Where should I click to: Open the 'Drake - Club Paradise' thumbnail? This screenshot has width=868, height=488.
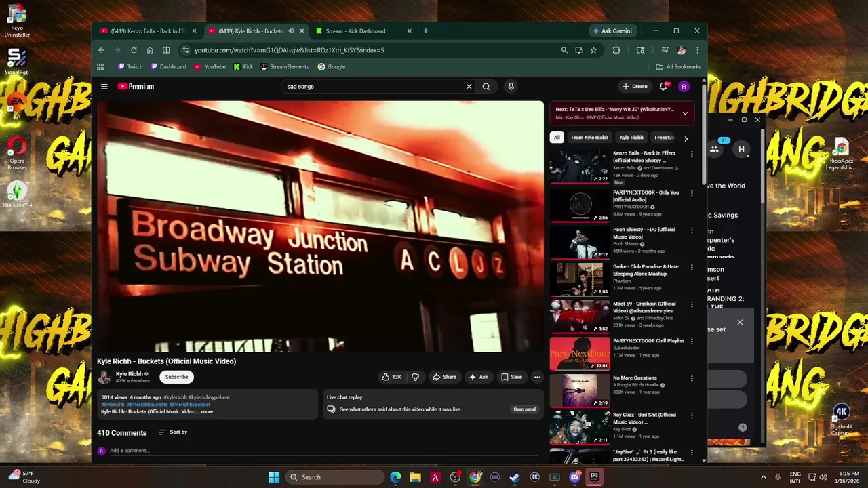580,279
